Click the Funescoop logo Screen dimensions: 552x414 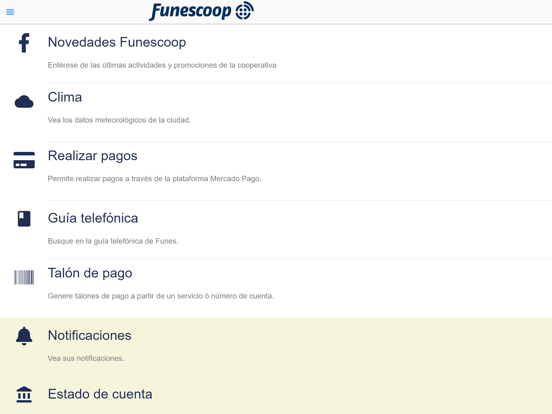[201, 11]
